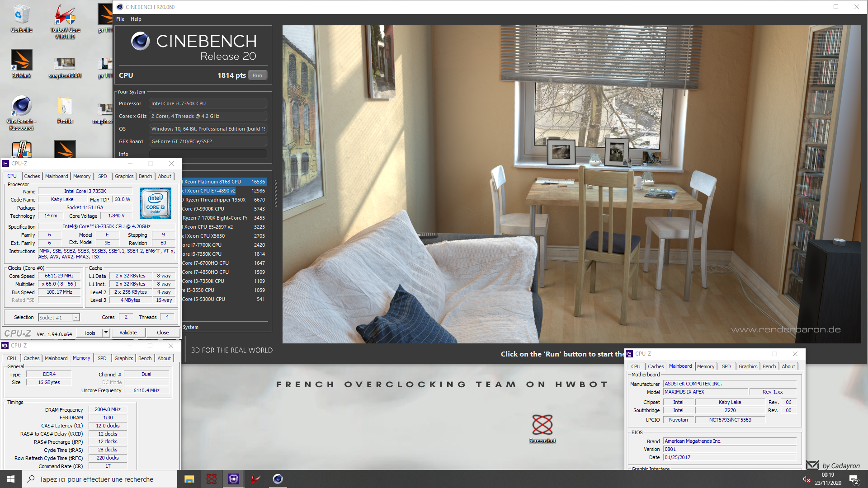Click the Cinebench title bar app icon
The height and width of the screenshot is (488, 868).
coord(120,7)
